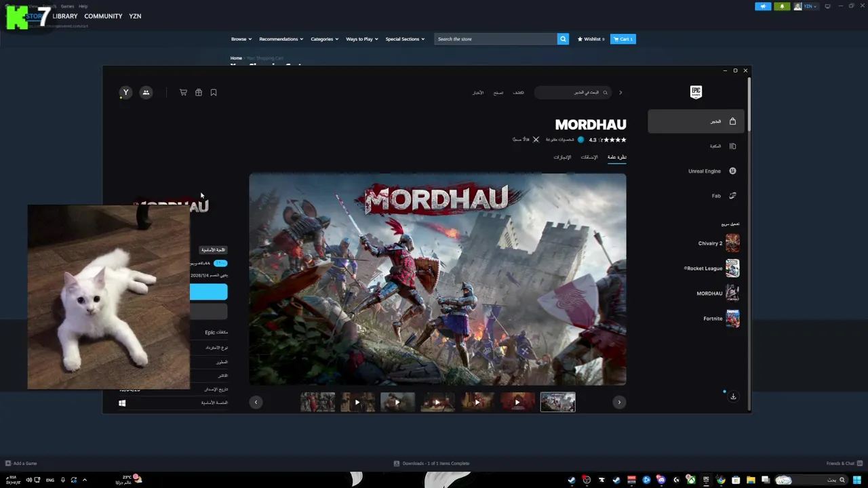Open Steam YZN profile tab
Screen dimensions: 868x488
pyautogui.click(x=135, y=16)
